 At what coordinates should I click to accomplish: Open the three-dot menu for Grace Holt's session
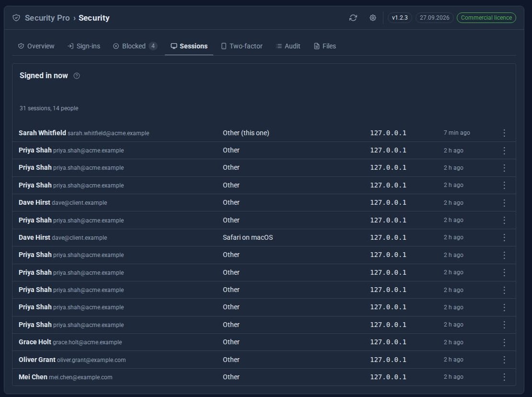504,342
